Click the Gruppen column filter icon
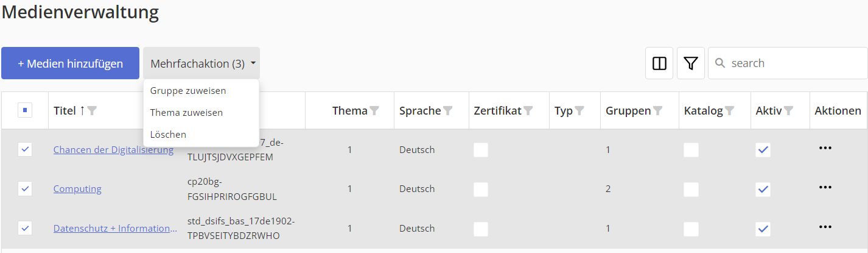 point(658,111)
